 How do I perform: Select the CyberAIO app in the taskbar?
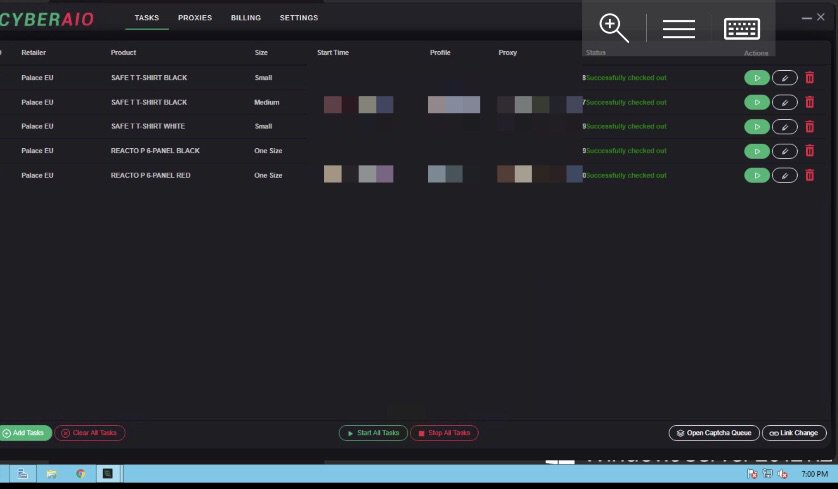click(x=108, y=474)
